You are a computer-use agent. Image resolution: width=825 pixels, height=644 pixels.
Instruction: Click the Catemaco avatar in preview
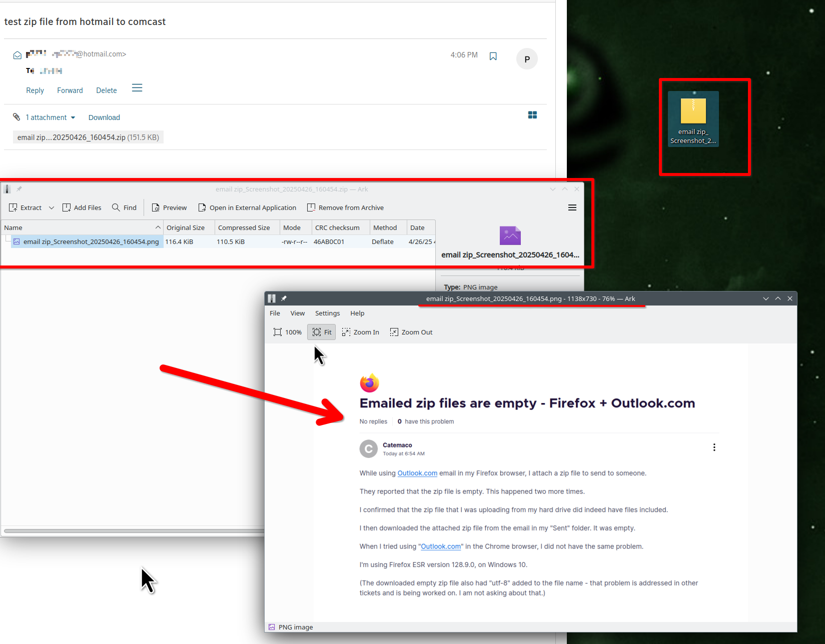(x=369, y=449)
